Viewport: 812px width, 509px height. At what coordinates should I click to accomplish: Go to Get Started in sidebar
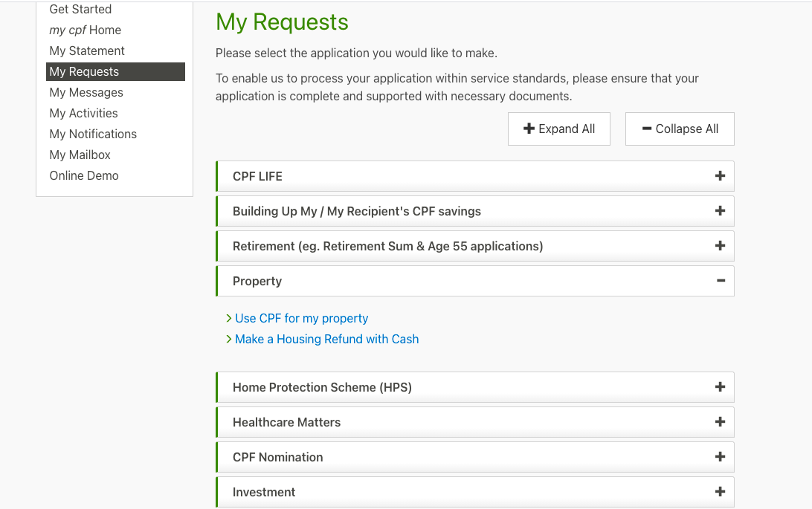80,10
